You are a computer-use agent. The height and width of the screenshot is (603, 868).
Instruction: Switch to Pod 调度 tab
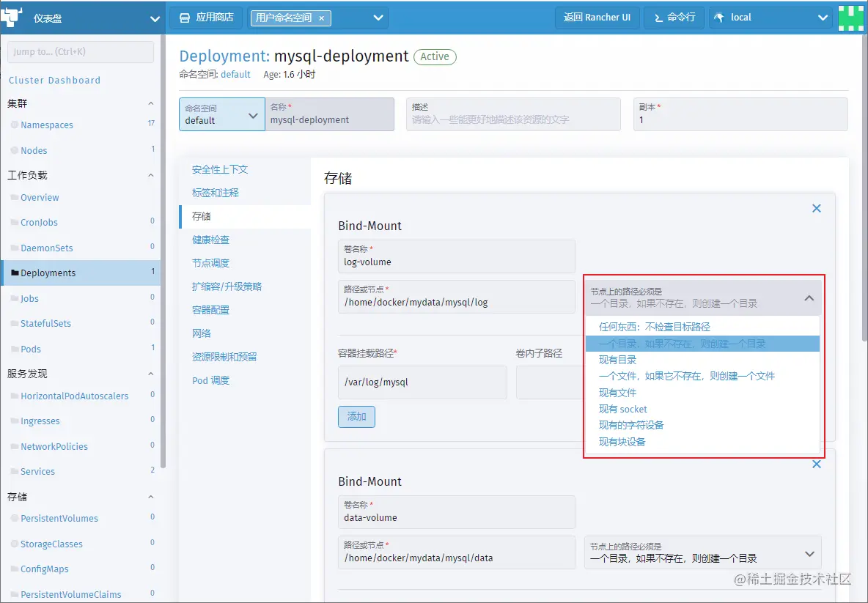pos(211,380)
